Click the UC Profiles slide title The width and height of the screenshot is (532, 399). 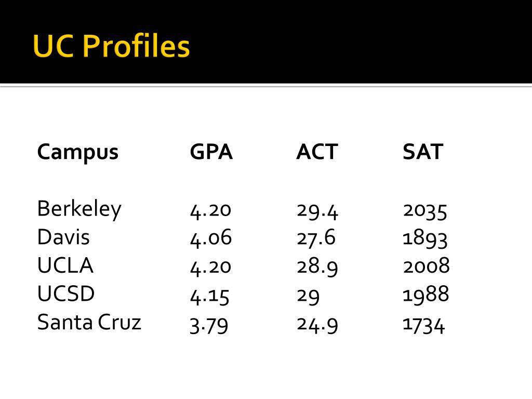[111, 46]
